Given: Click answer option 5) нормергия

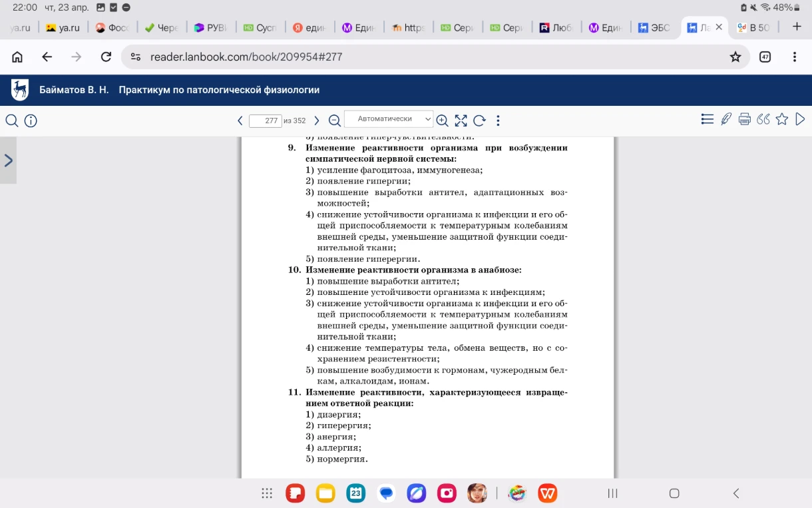Looking at the screenshot, I should [x=337, y=459].
